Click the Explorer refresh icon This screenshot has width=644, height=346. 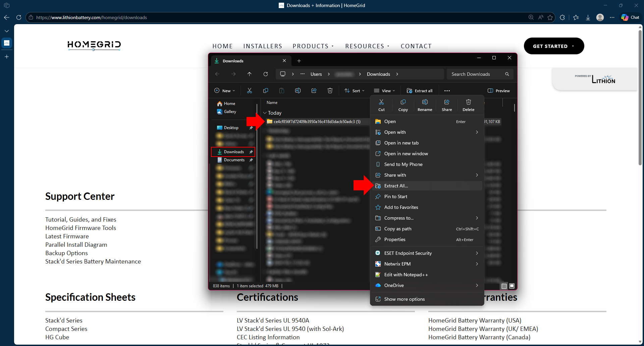266,74
